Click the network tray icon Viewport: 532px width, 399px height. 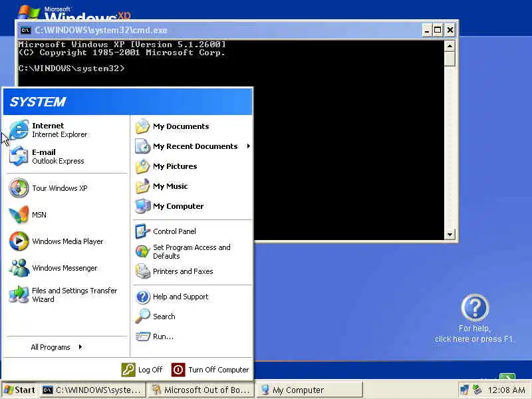point(464,390)
